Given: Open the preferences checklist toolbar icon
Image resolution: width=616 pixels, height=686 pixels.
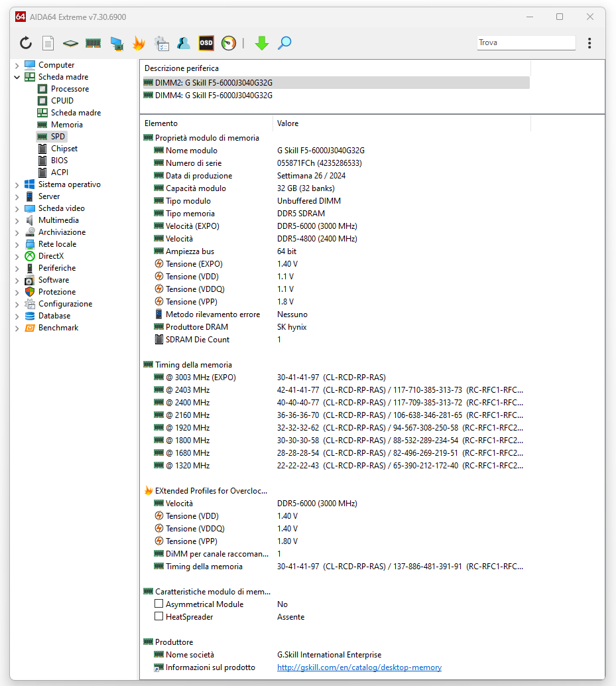Looking at the screenshot, I should (x=161, y=43).
